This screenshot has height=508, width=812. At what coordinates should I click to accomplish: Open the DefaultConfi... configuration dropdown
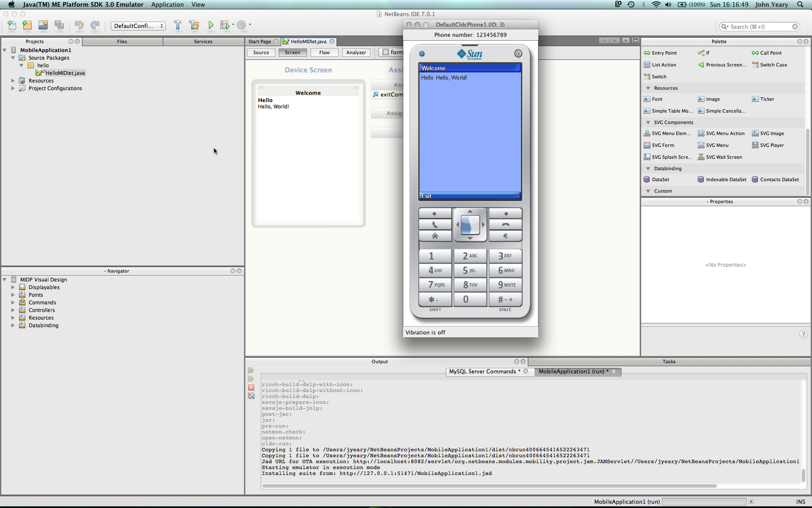[x=138, y=26]
